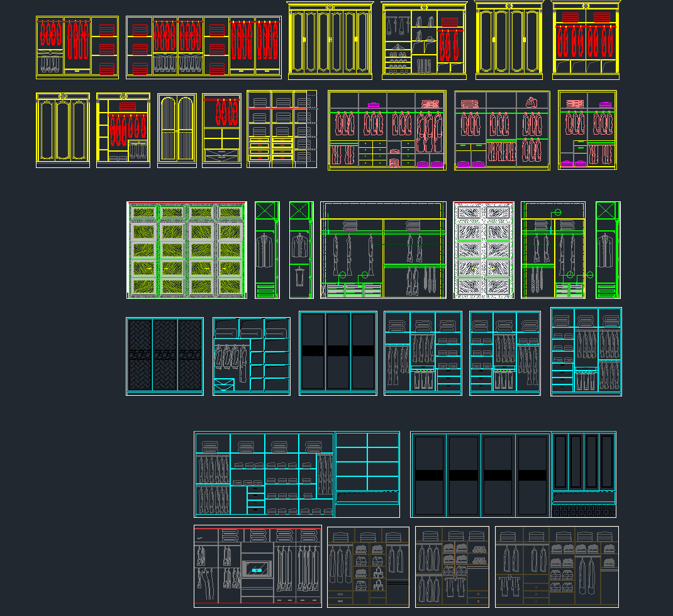Viewport: 673px width, 616px height.
Task: Select the green hatched panel-door wardrobe block
Action: click(186, 250)
